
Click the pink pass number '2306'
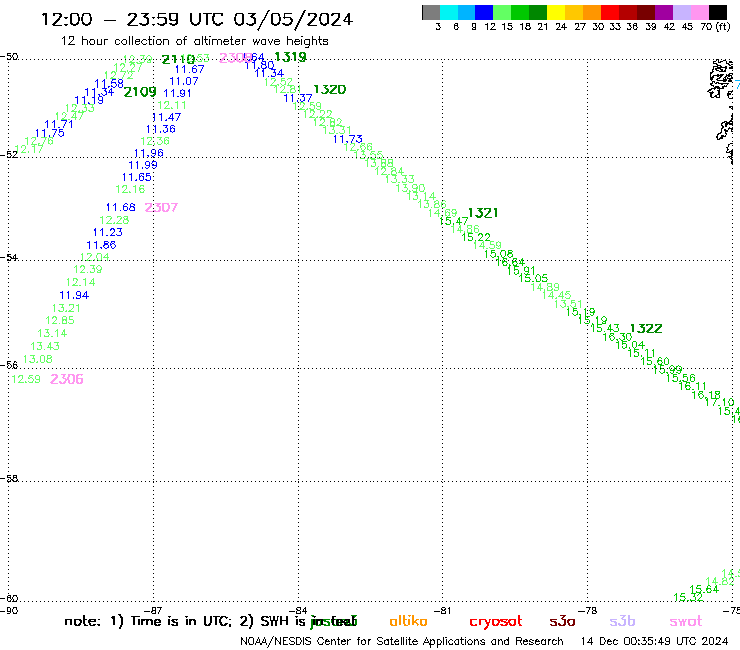(67, 379)
